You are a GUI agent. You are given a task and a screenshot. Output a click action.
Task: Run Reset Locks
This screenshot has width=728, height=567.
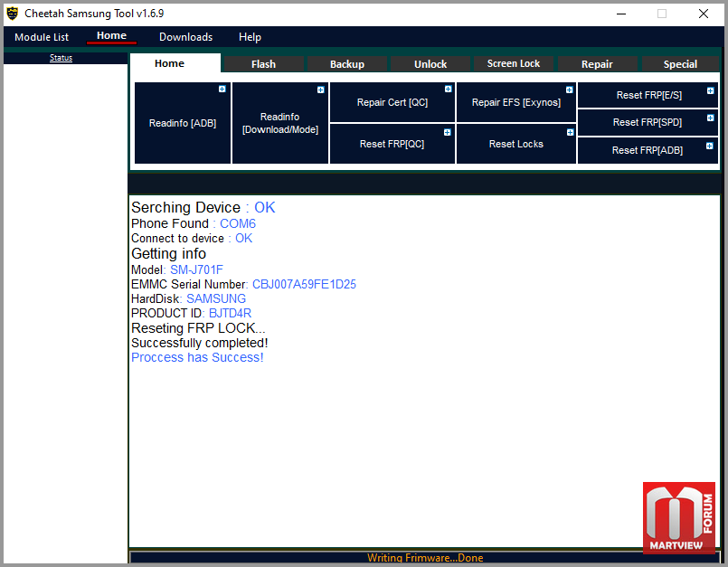[516, 144]
